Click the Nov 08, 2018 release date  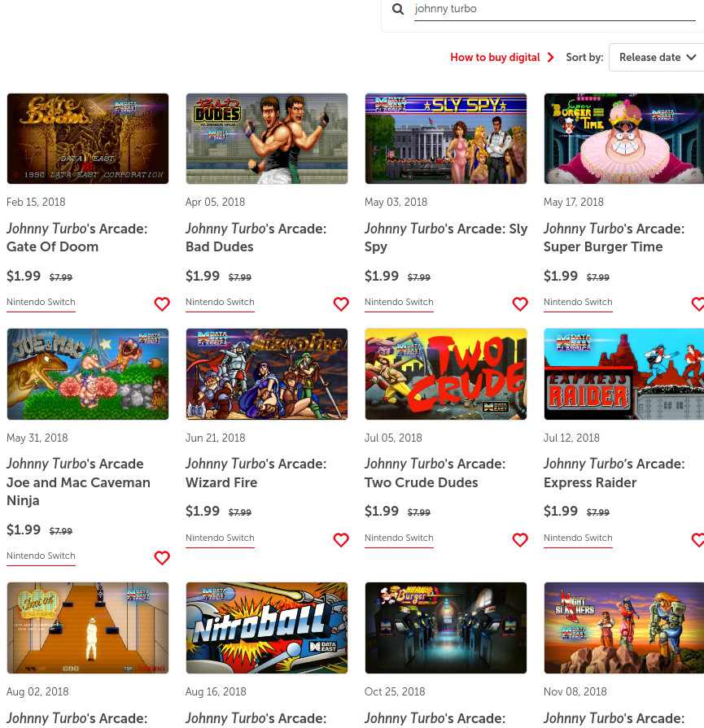[x=575, y=691]
